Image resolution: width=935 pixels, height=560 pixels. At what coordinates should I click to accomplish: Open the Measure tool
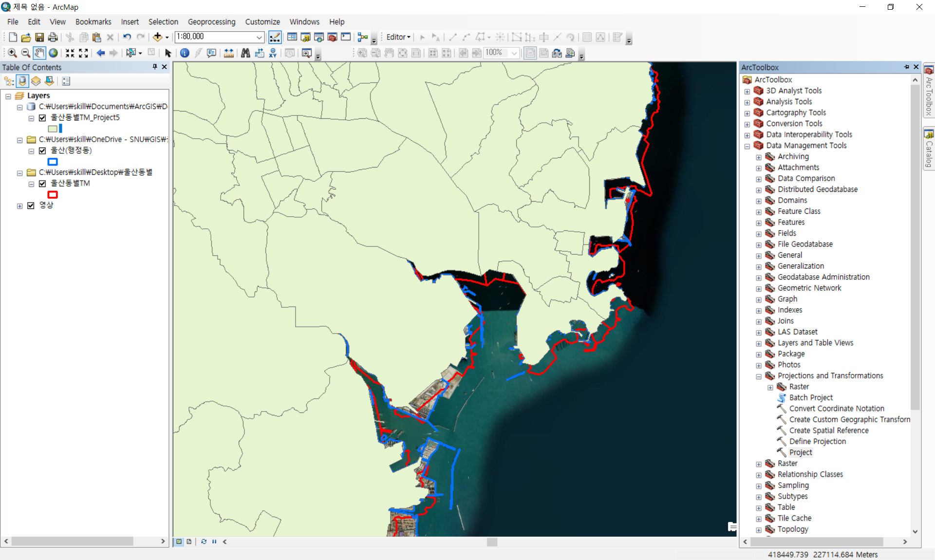point(228,53)
